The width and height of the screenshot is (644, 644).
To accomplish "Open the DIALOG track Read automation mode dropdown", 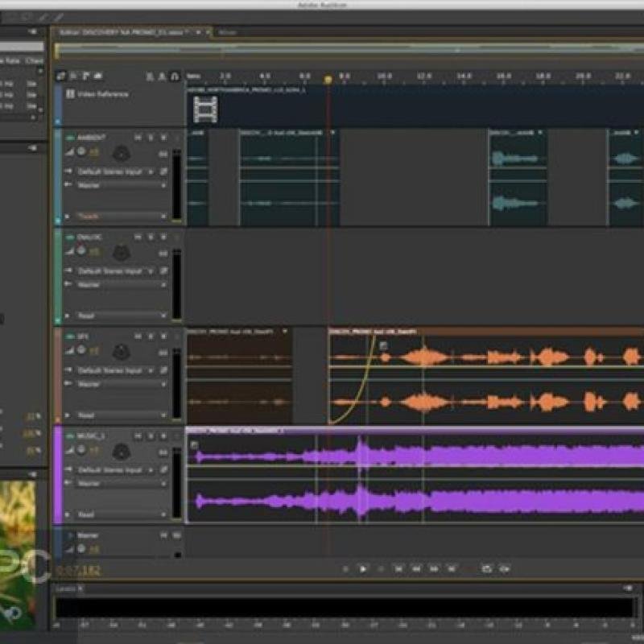I will [122, 316].
